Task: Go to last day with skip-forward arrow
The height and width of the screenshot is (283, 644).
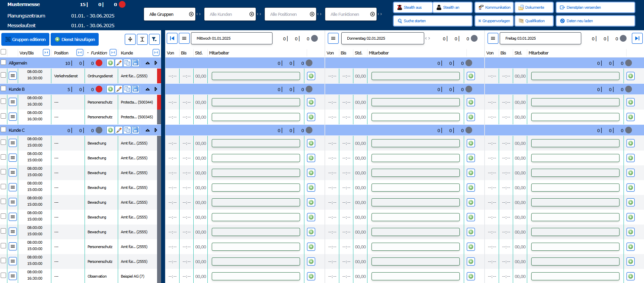Action: coord(637,38)
